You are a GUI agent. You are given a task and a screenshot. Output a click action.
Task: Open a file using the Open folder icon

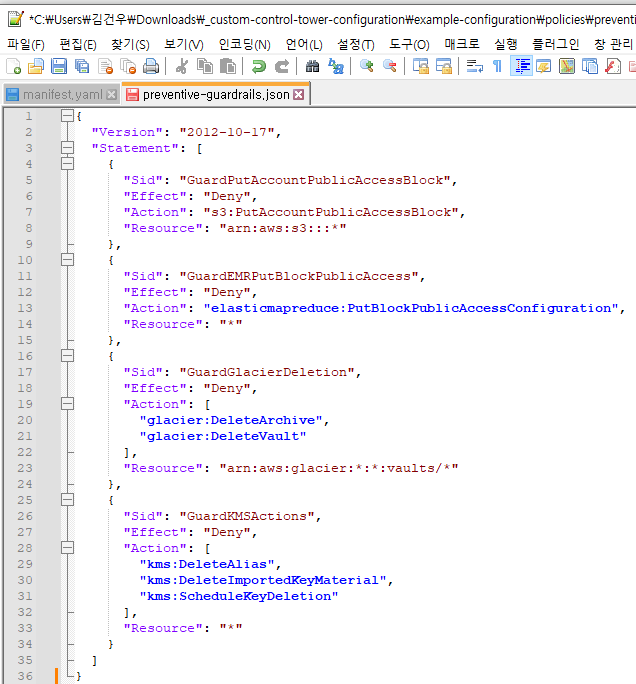(36, 66)
